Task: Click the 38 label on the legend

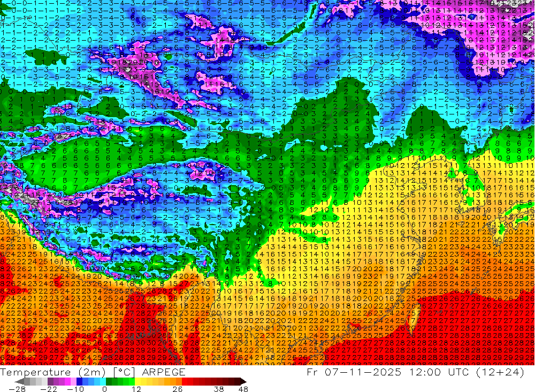Action: (219, 389)
